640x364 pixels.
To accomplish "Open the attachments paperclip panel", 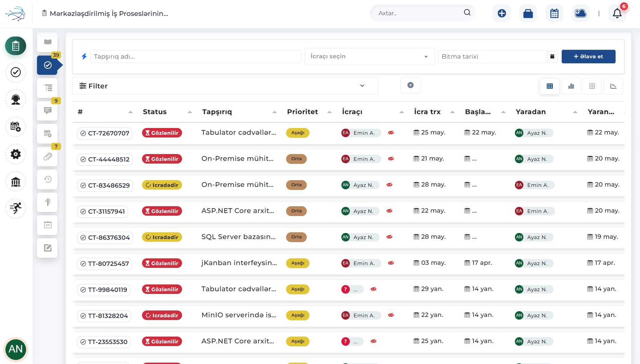I will pos(47,156).
